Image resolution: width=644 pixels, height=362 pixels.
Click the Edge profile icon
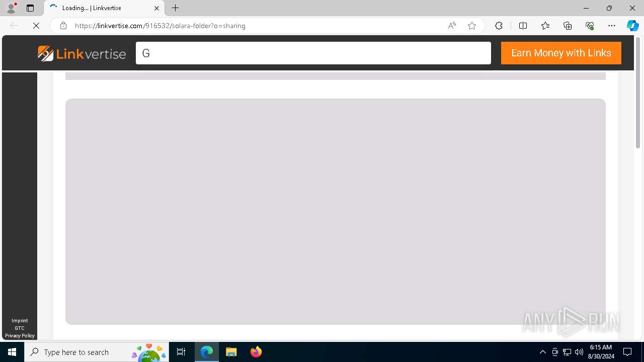[11, 8]
